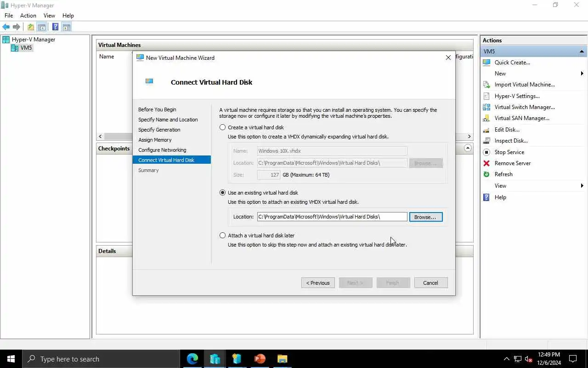This screenshot has height=368, width=588.
Task: Click the green Refresh icon
Action: click(486, 174)
